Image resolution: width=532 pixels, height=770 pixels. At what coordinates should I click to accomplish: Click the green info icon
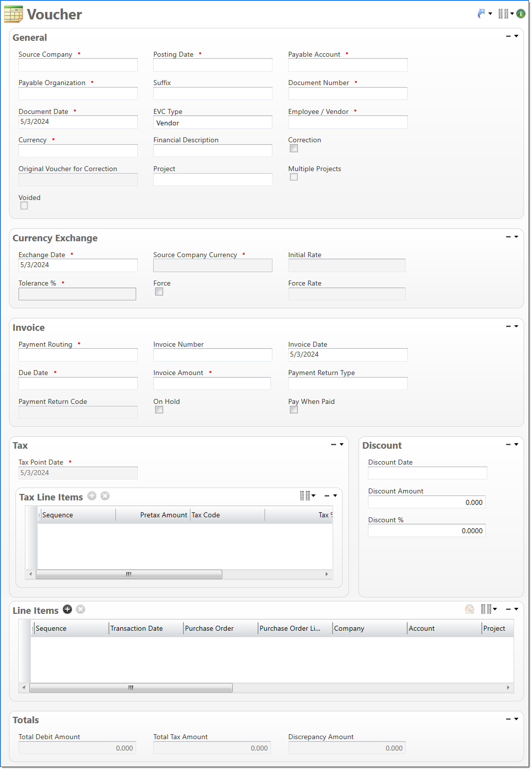click(521, 14)
